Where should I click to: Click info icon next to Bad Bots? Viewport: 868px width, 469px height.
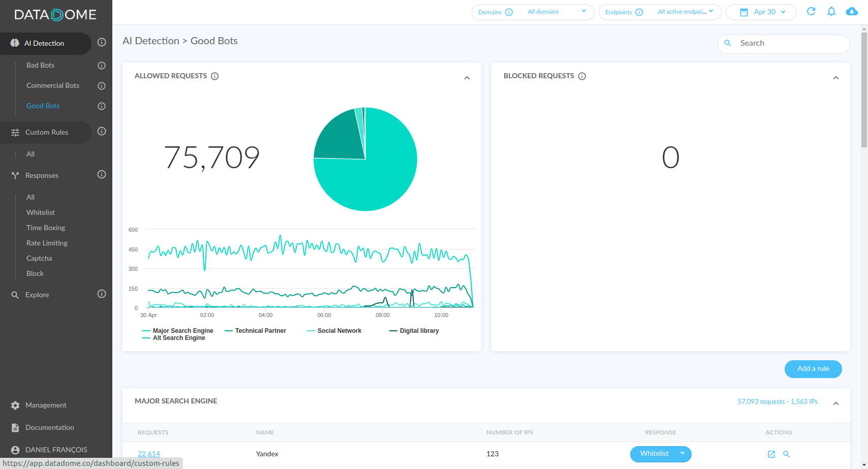102,66
